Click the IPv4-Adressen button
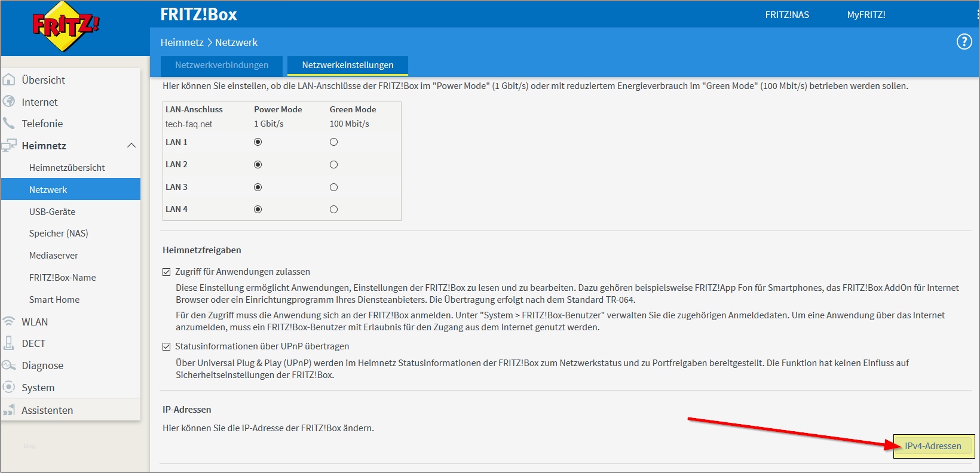Image resolution: width=980 pixels, height=473 pixels. point(933,446)
